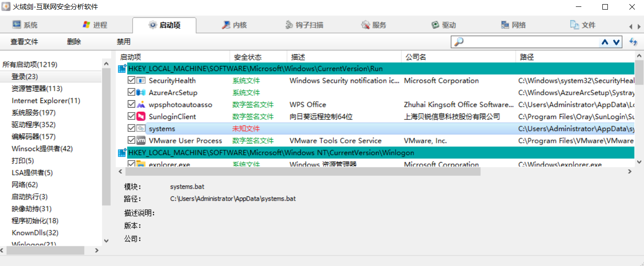
Task: Uncheck the SunloginClient startup item
Action: pos(132,117)
